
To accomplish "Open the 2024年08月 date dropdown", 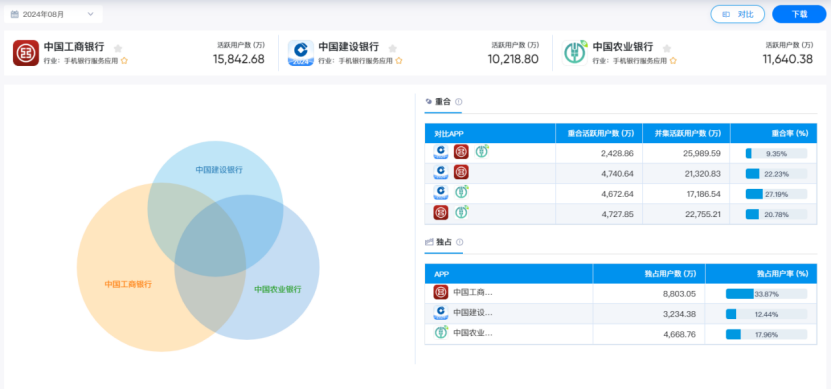I will (x=53, y=14).
